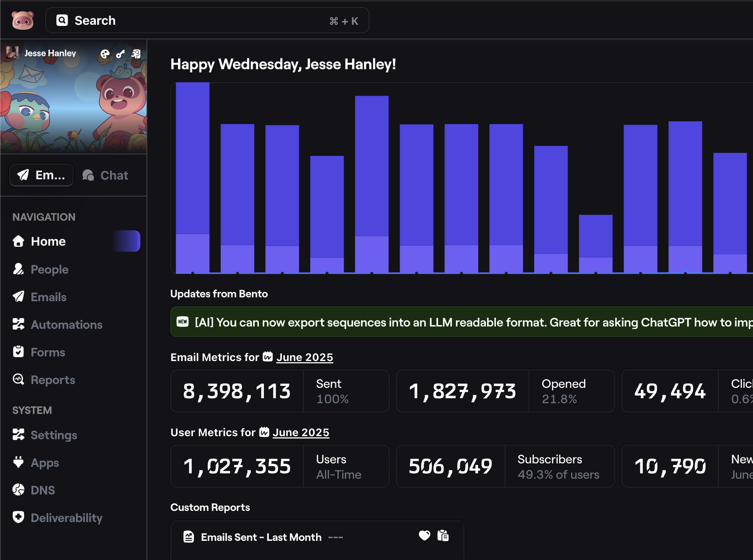Switch to the Chat tab
The image size is (753, 560).
[x=105, y=175]
